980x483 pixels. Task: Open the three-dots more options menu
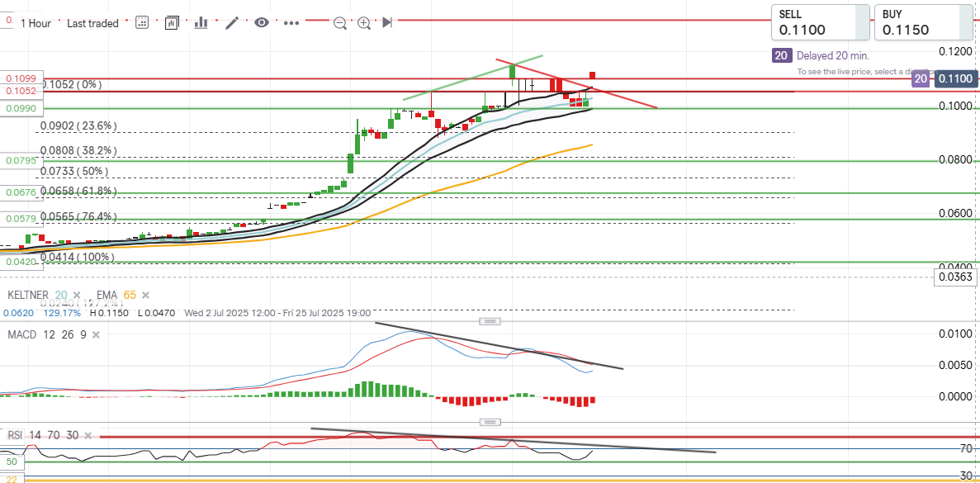(291, 22)
